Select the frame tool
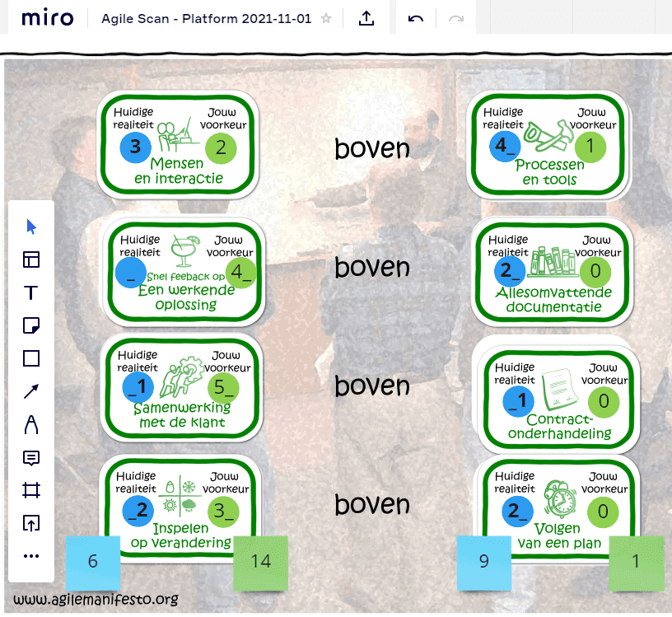The width and height of the screenshot is (672, 617). pyautogui.click(x=30, y=490)
